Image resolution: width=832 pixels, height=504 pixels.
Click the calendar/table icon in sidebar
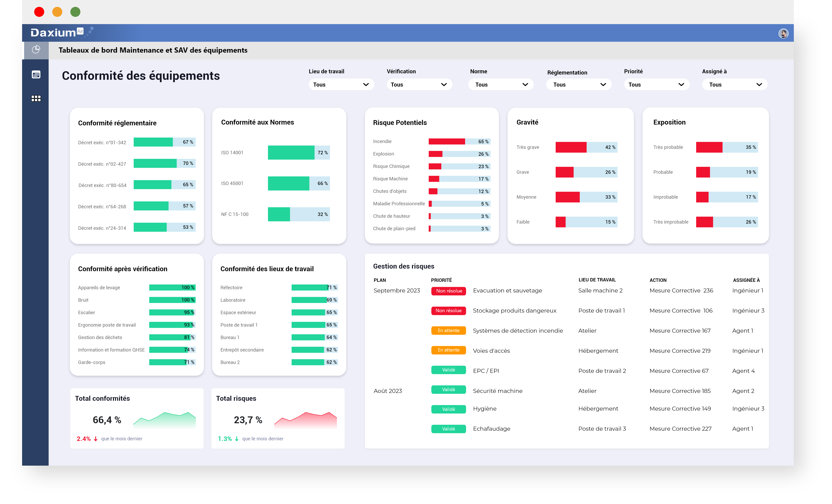click(36, 74)
